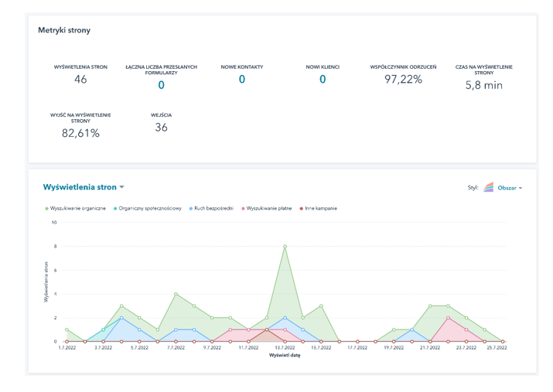The width and height of the screenshot is (553, 392).
Task: Click the organic search point of 4 on 7.7.2022
Action: (x=176, y=294)
